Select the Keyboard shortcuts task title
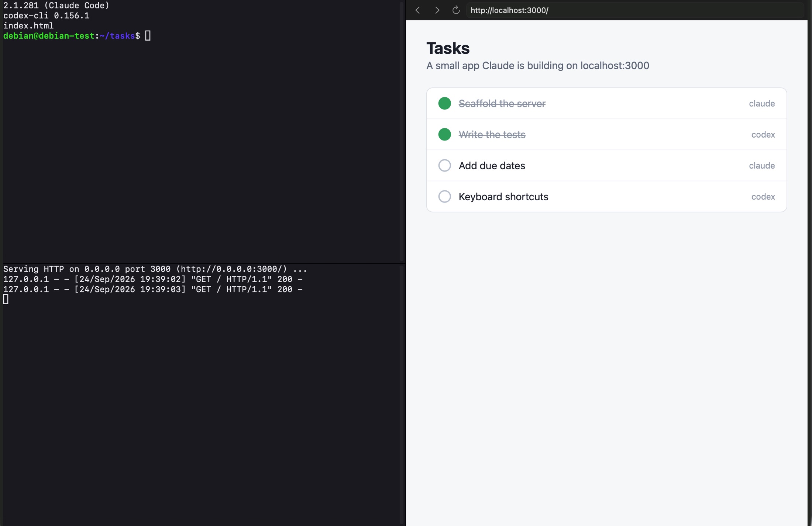This screenshot has height=526, width=812. tap(503, 197)
